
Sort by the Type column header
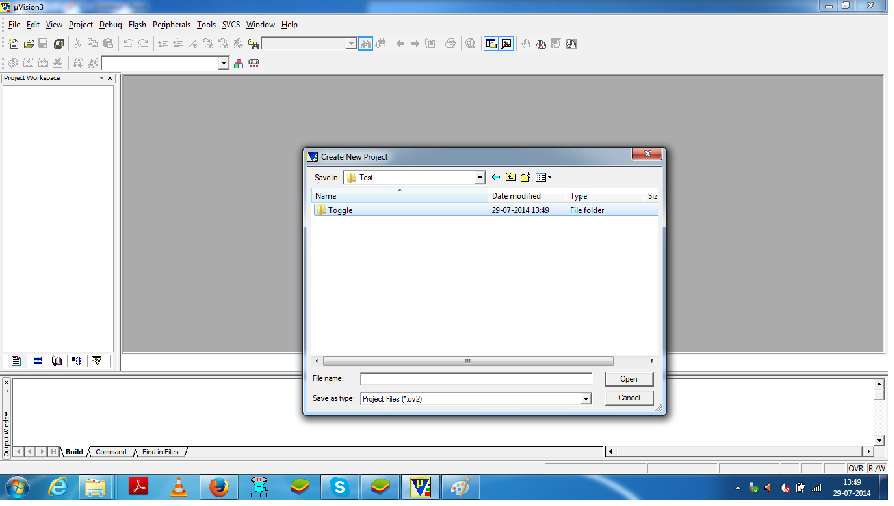coord(605,196)
